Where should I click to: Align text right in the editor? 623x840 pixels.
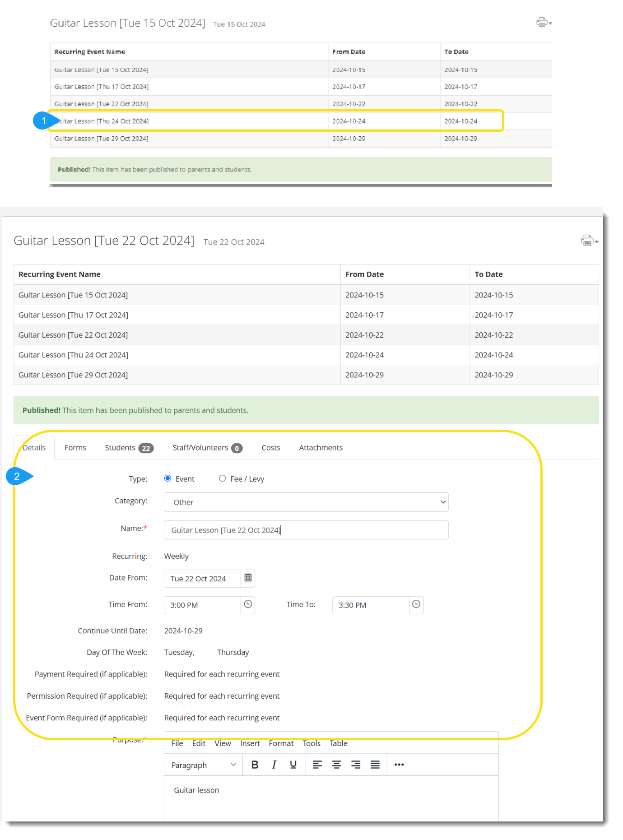(356, 765)
